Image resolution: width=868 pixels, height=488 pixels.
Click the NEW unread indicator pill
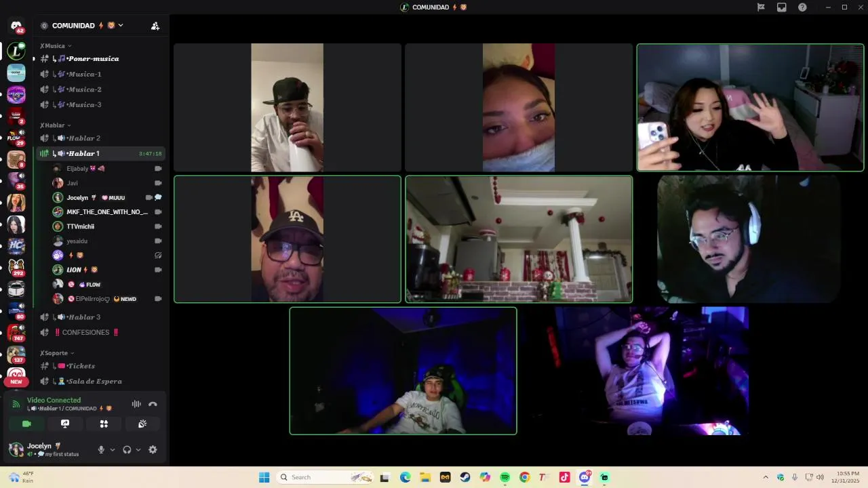(x=16, y=382)
